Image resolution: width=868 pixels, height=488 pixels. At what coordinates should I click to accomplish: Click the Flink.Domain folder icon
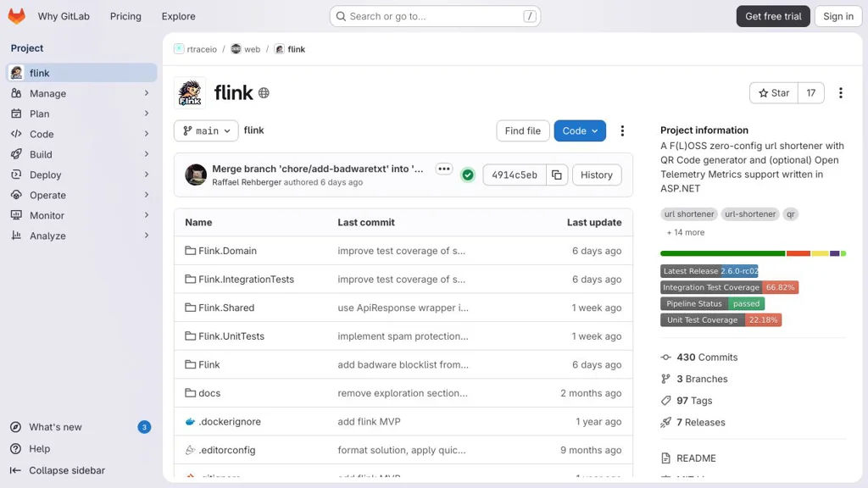(191, 251)
